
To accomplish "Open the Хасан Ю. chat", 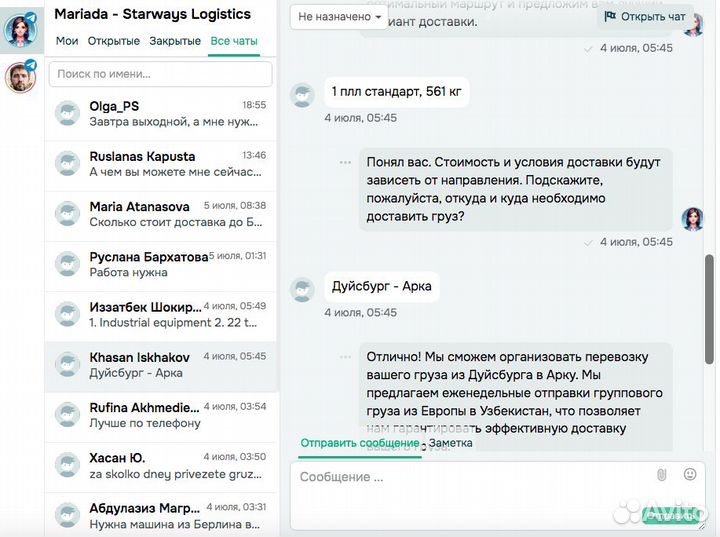I will [161, 465].
